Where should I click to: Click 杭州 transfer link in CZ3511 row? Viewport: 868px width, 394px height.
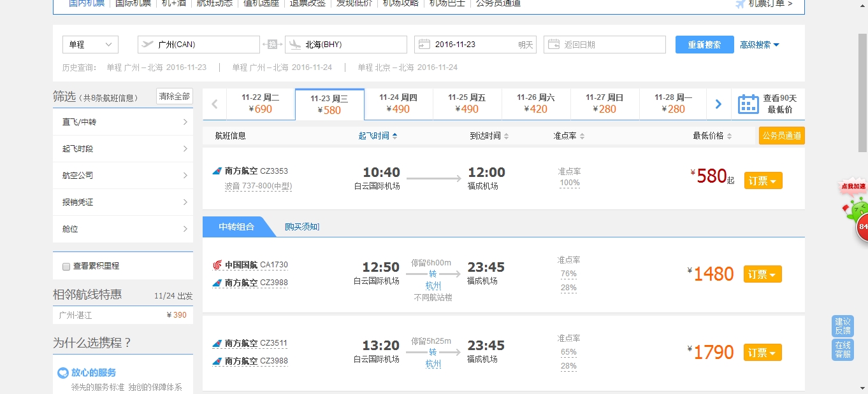(433, 364)
